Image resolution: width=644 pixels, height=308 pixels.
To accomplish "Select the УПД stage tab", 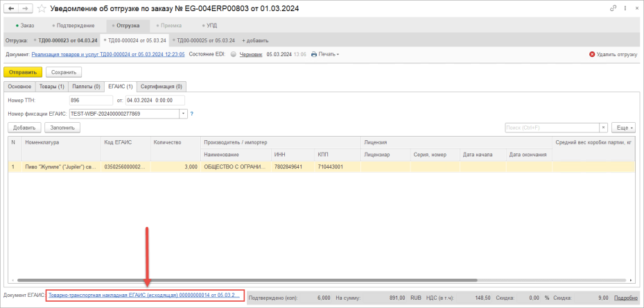I will (x=209, y=26).
